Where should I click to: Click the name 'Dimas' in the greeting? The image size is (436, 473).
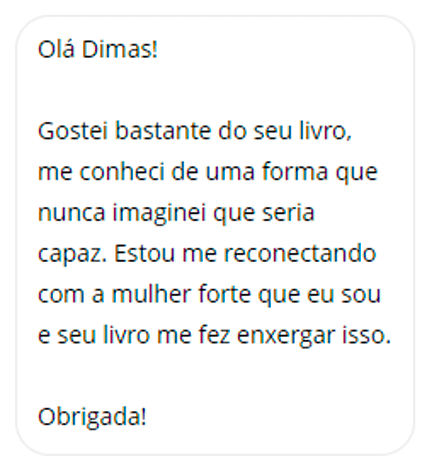click(x=119, y=50)
